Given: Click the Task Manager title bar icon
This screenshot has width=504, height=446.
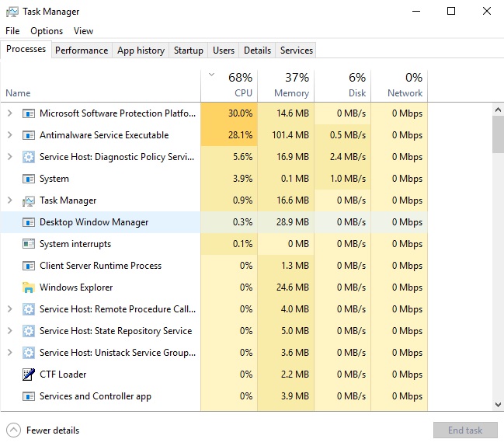Looking at the screenshot, I should pos(12,12).
